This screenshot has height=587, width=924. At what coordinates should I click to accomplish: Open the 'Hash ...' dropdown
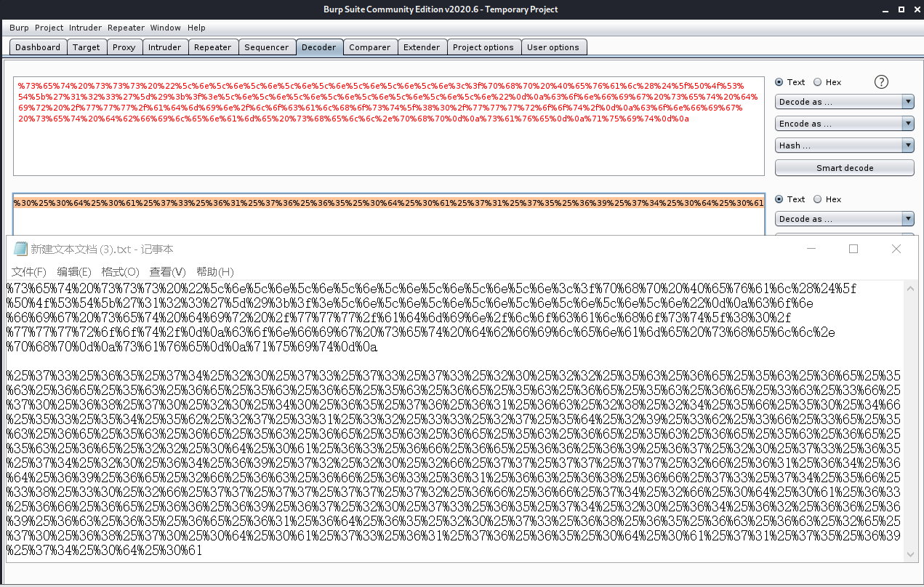844,145
